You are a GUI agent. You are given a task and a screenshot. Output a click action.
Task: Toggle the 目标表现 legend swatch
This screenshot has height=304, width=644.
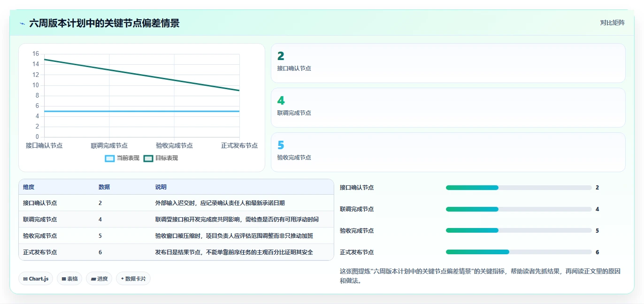coord(148,159)
